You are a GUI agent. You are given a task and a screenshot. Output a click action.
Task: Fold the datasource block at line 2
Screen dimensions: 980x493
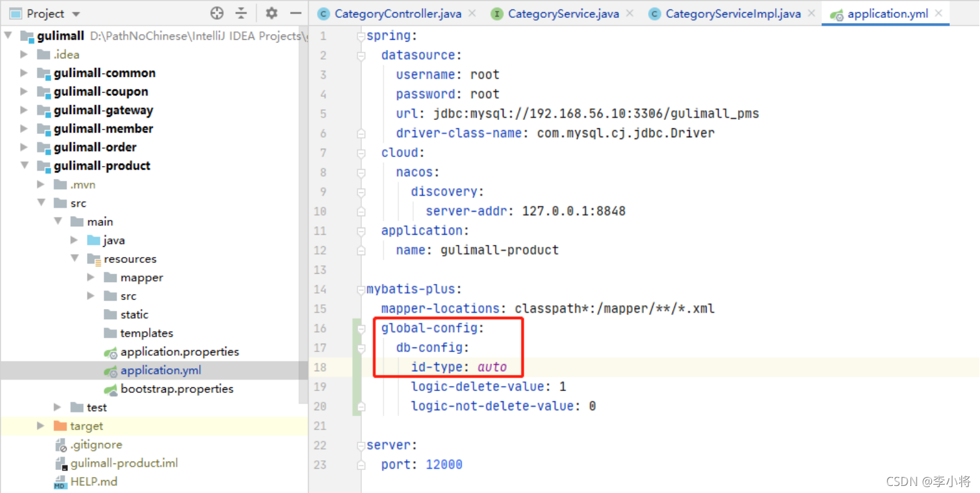(x=361, y=55)
